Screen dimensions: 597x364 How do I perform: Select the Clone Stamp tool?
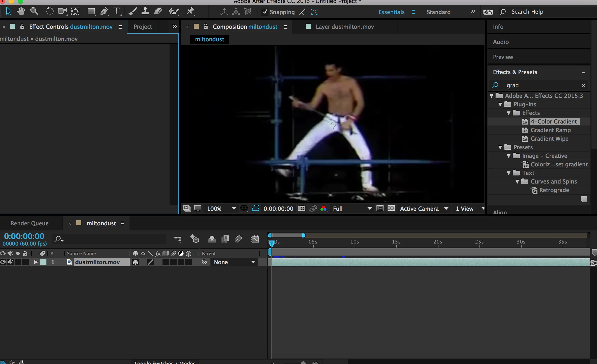(x=145, y=11)
